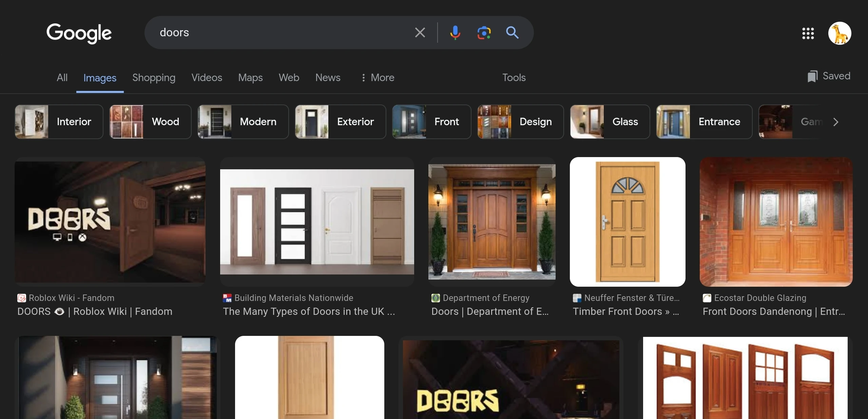
Task: Switch to the Images tab
Action: pos(100,78)
